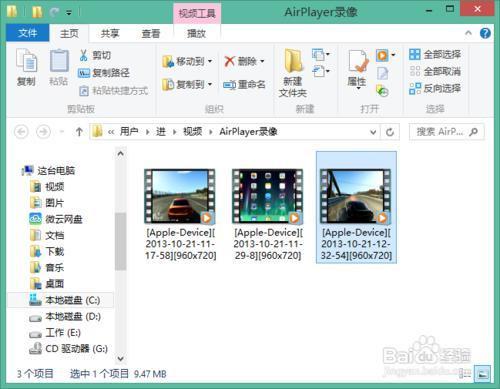Click the Copy (复制) icon in ribbon

click(26, 62)
